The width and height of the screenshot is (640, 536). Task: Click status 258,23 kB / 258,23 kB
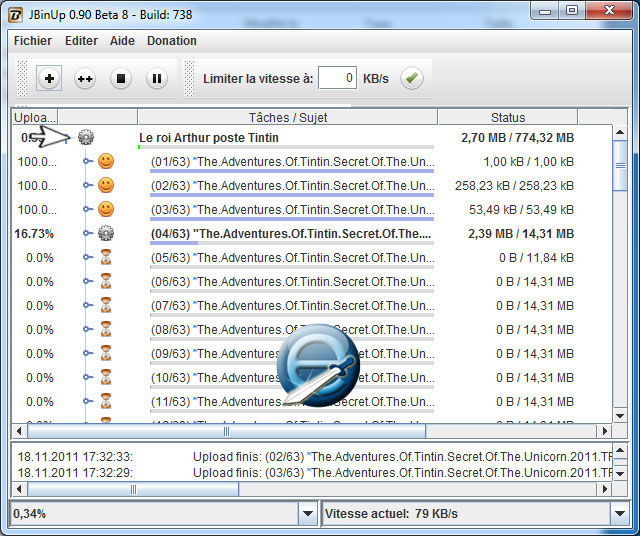tap(514, 186)
